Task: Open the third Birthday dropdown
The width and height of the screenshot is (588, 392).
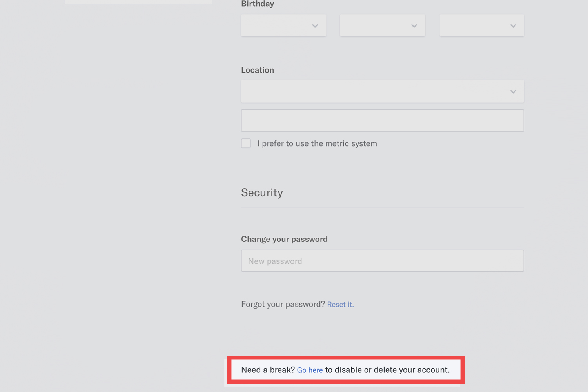Action: (x=481, y=26)
